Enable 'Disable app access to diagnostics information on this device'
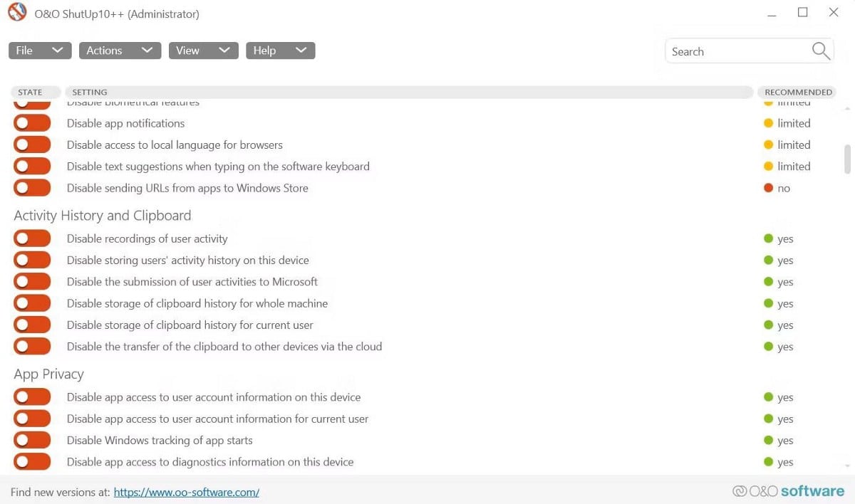 (x=31, y=461)
